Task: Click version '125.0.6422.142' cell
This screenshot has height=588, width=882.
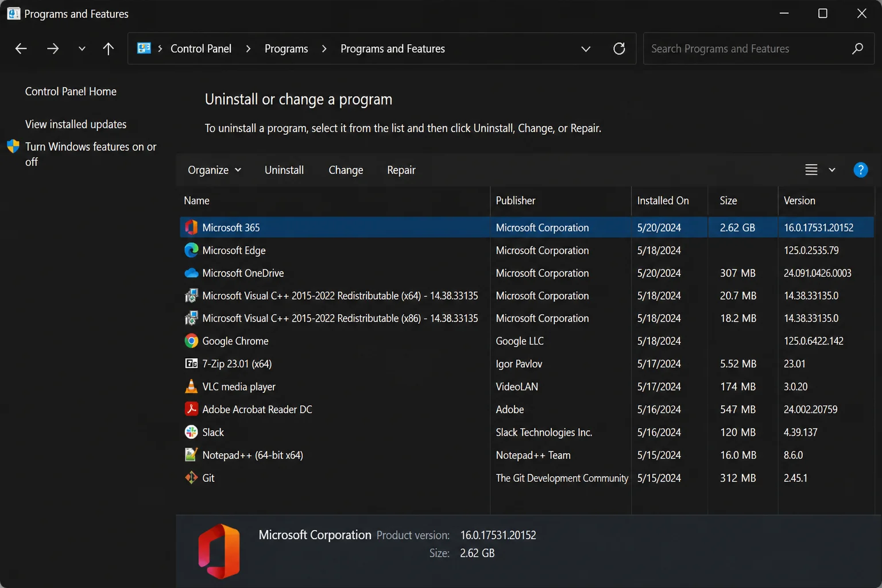Action: pos(814,341)
